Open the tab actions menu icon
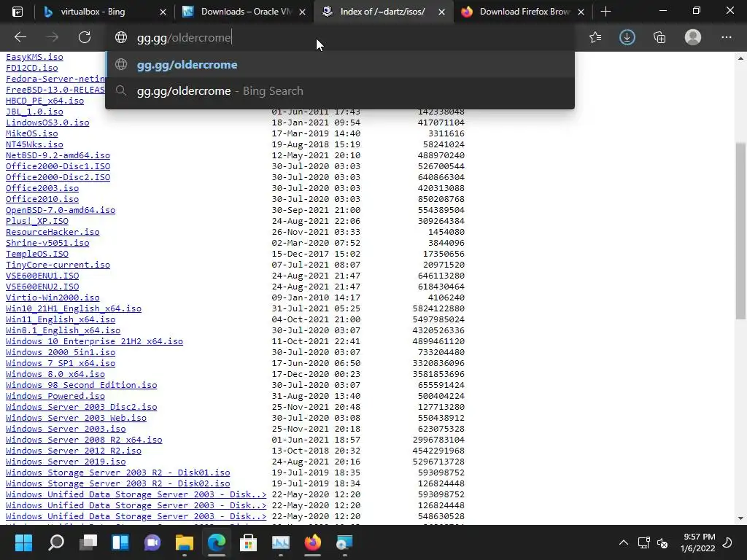This screenshot has width=747, height=560. tap(18, 12)
